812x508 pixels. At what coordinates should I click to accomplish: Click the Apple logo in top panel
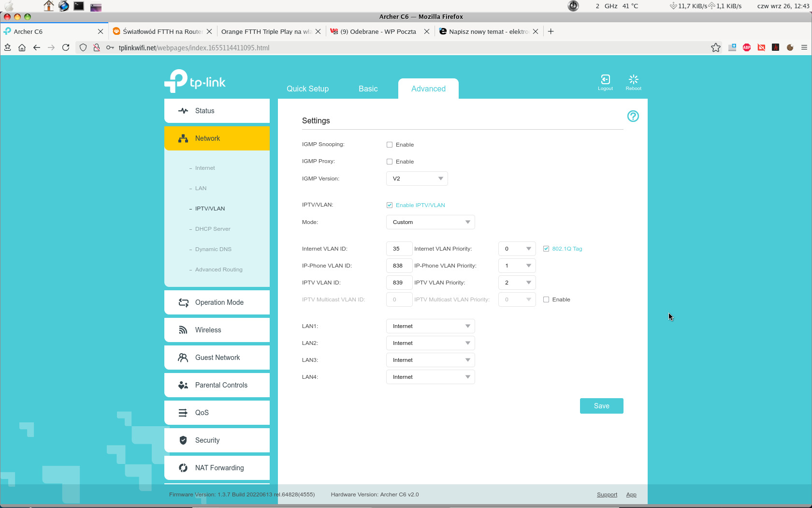coord(9,6)
